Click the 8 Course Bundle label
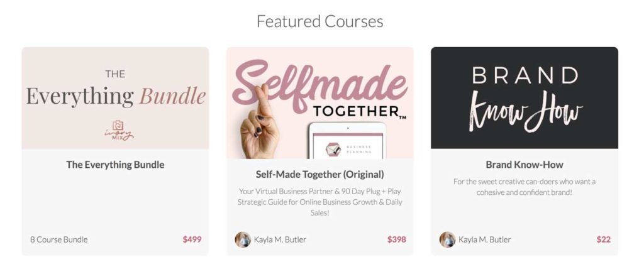 coord(58,239)
